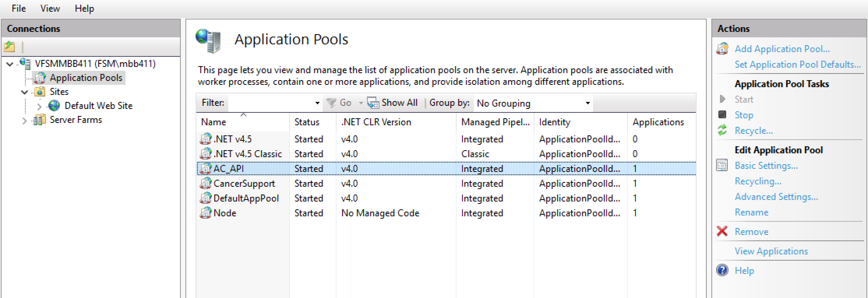Click View Applications link
The image size is (868, 298).
(771, 251)
